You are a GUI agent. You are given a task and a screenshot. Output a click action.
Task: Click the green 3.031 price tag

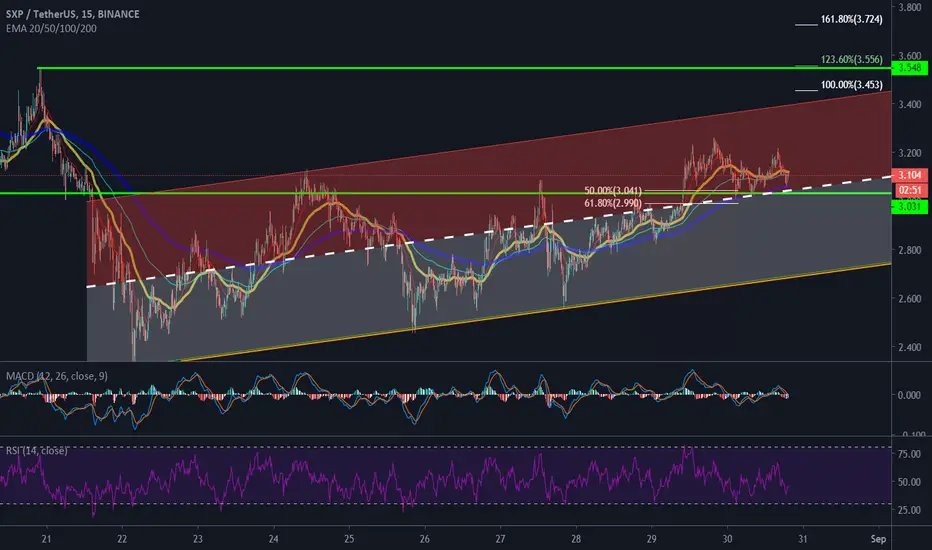(910, 206)
